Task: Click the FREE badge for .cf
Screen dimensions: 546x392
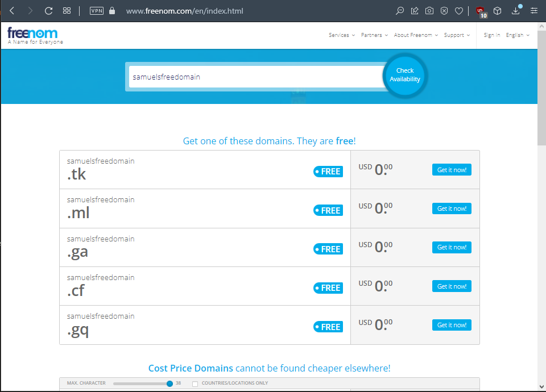Action: click(328, 288)
